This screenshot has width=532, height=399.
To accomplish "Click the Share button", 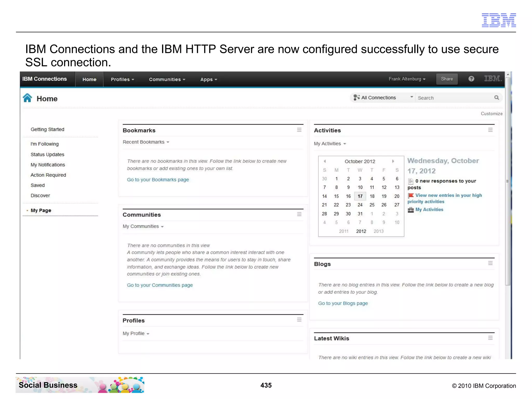I will click(447, 79).
